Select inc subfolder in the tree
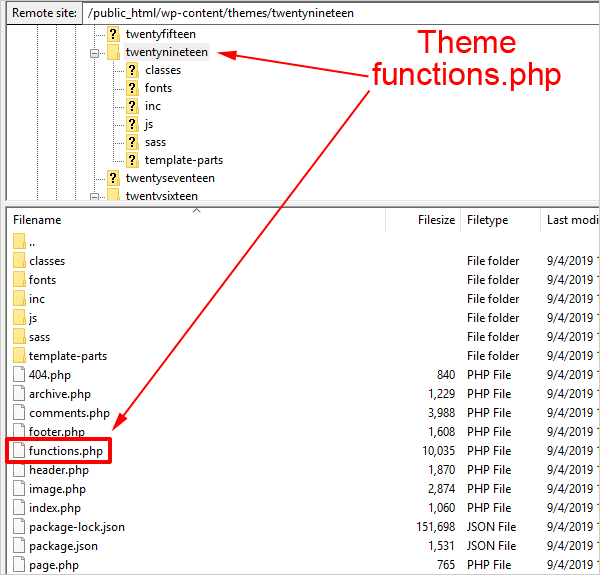The height and width of the screenshot is (575, 600). 153,106
